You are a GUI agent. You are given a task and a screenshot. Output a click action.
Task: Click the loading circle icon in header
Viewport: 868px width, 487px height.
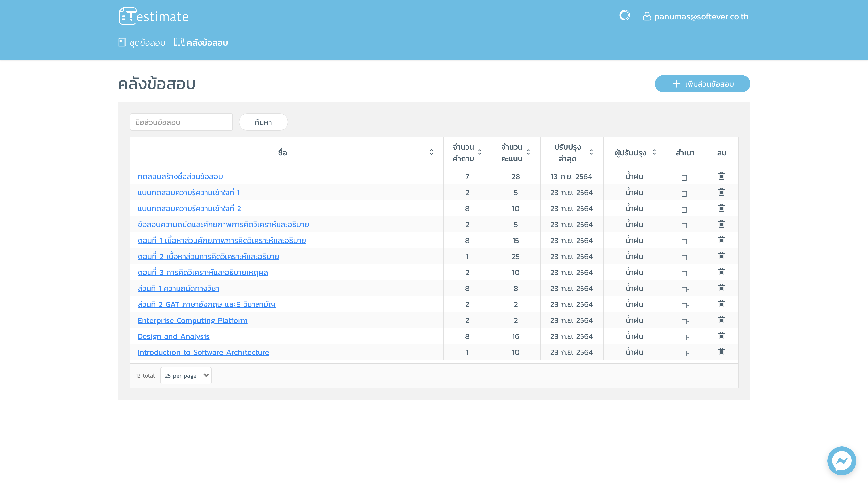coord(624,15)
